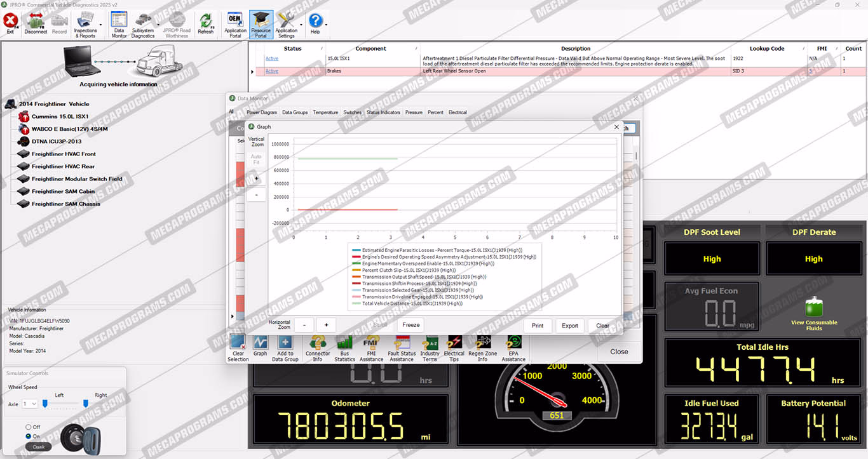868x459 pixels.
Task: Open EPA Assistance
Action: [513, 349]
